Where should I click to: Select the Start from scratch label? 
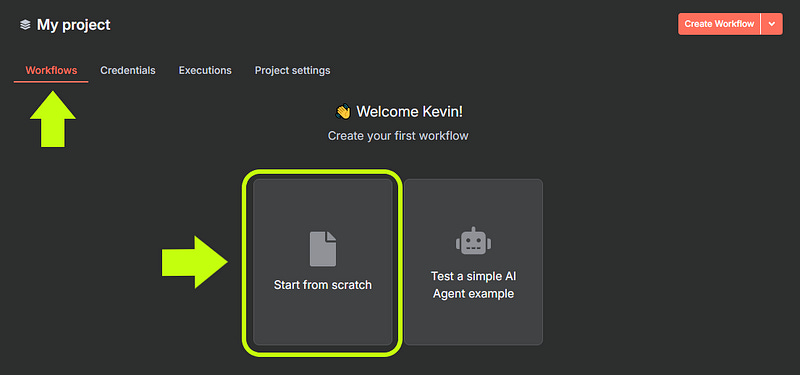(x=323, y=285)
